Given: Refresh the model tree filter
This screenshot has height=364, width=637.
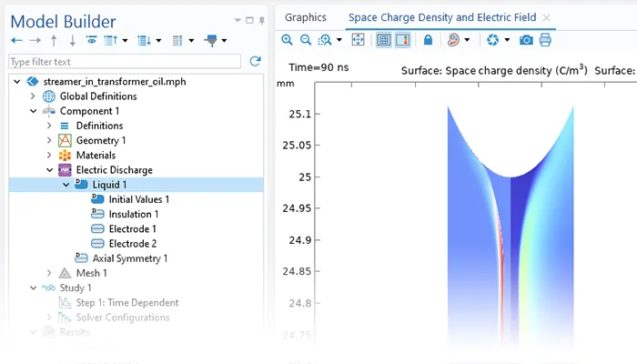Looking at the screenshot, I should coord(255,61).
